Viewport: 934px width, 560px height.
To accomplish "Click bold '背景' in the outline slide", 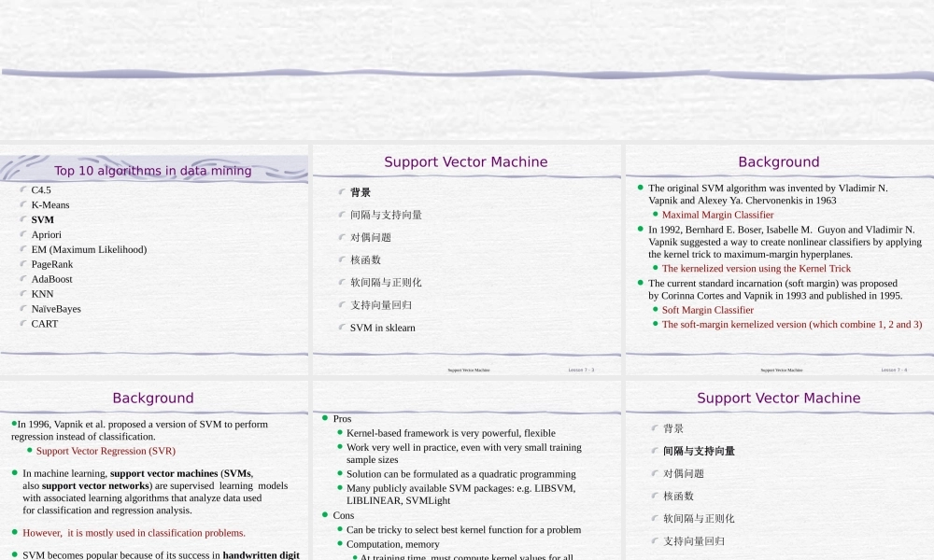I will coord(361,192).
